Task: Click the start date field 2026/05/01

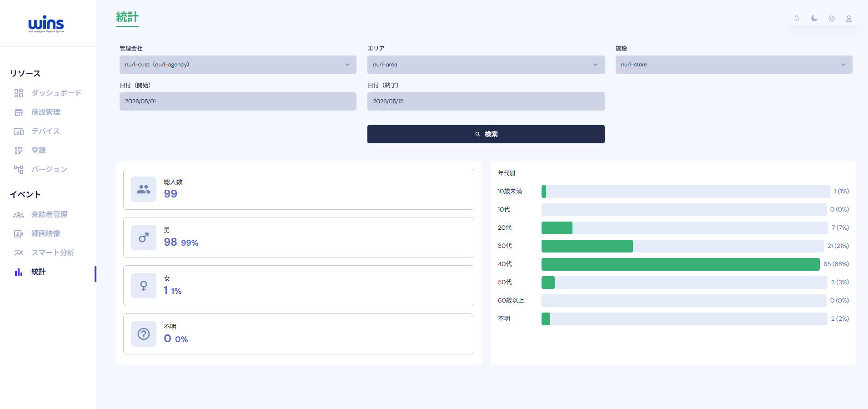Action: click(x=238, y=101)
